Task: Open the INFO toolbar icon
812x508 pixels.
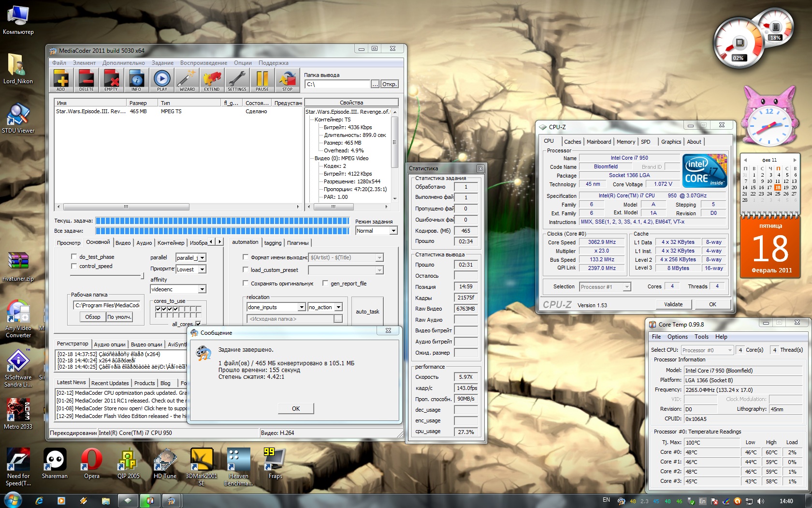Action: pos(136,80)
